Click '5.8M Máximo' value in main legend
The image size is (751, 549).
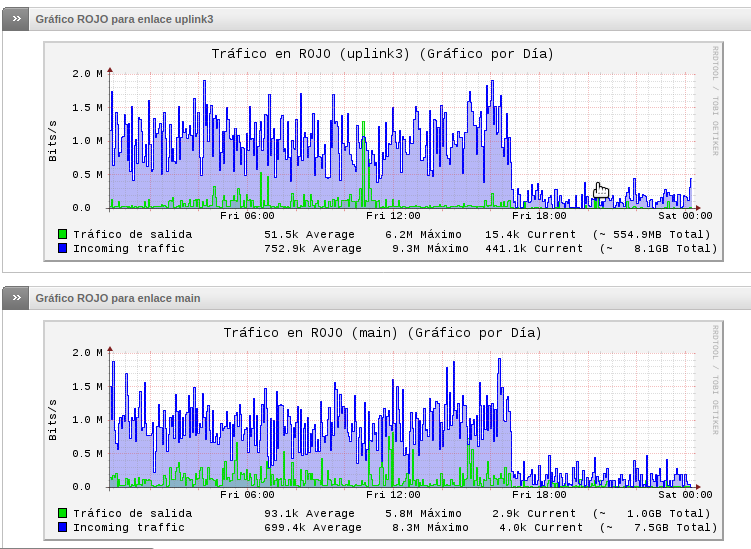coord(423,513)
